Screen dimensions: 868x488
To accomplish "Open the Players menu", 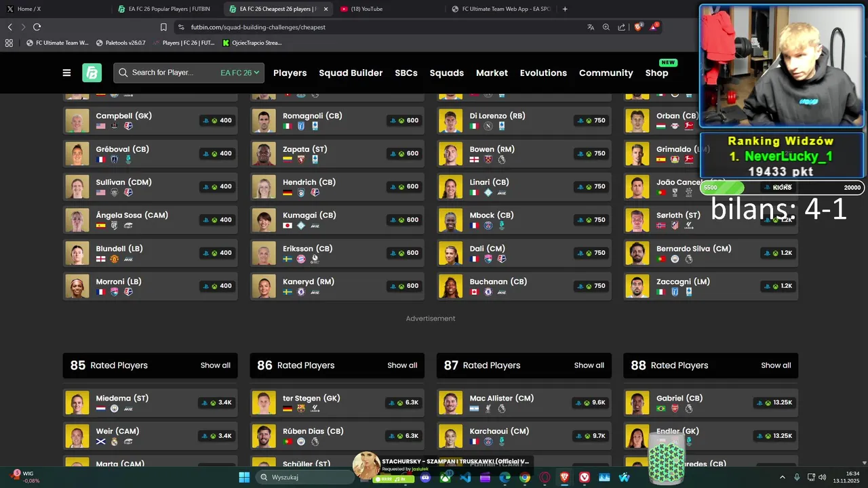I will pos(290,73).
